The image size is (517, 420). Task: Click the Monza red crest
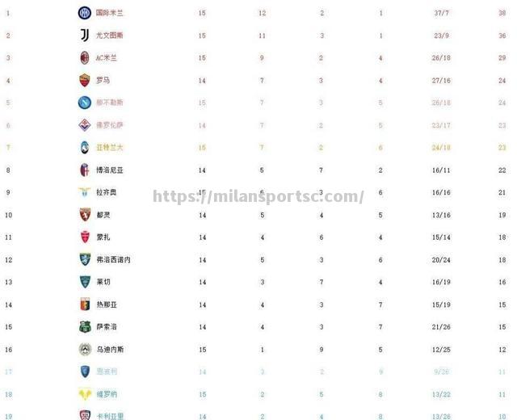(85, 237)
